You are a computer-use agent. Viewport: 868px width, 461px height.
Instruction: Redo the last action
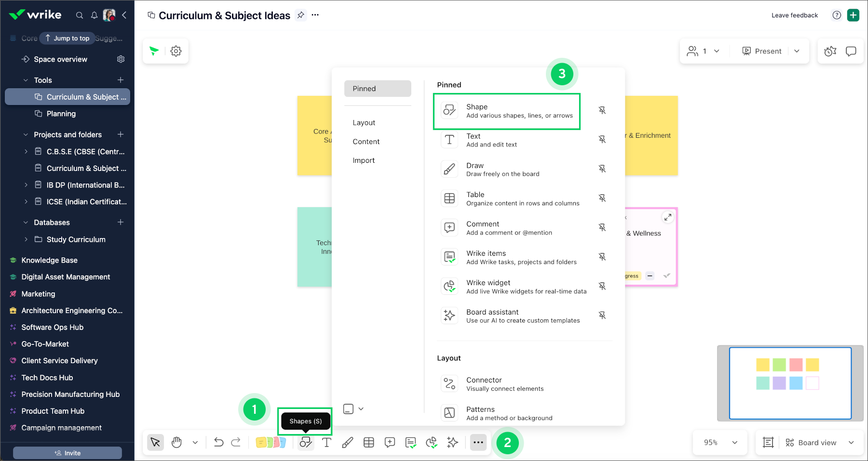tap(236, 442)
